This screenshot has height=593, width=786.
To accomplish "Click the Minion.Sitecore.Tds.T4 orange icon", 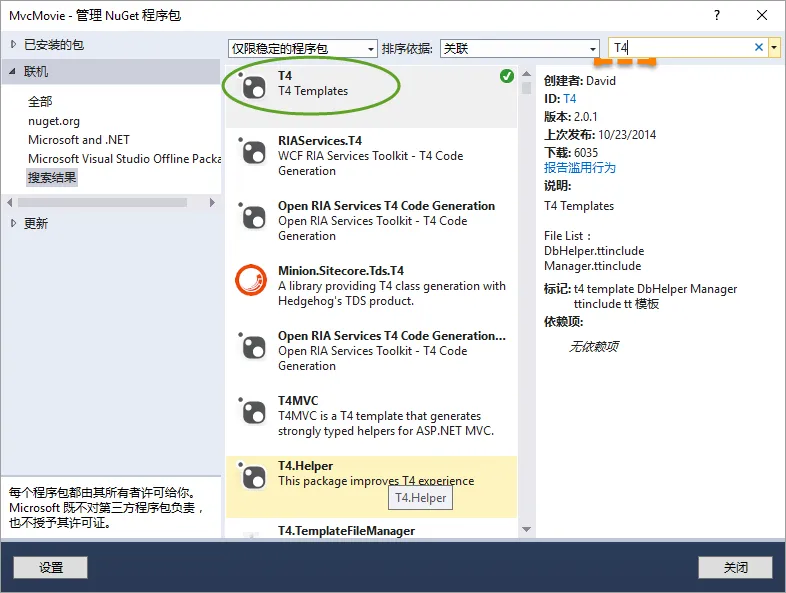I will [251, 280].
